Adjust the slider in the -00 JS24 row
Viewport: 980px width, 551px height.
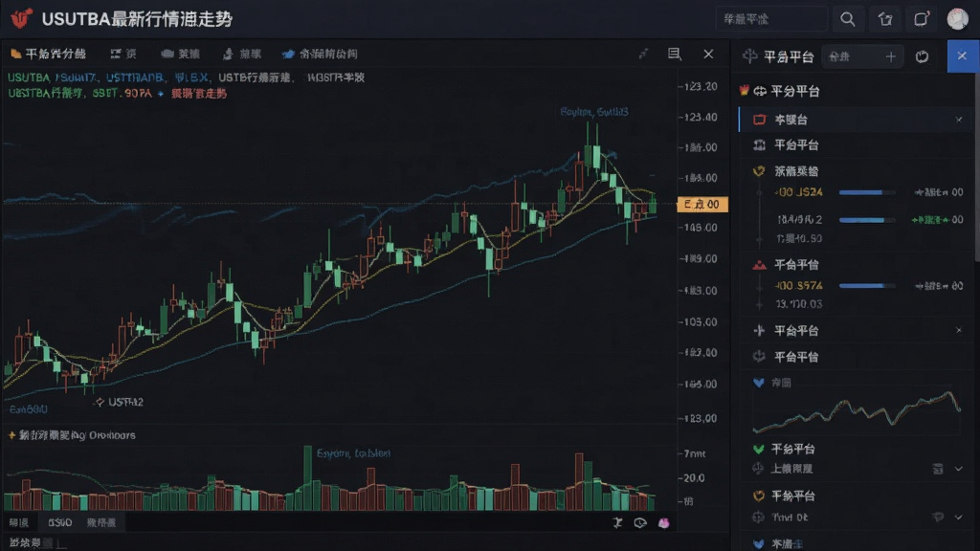[x=867, y=192]
